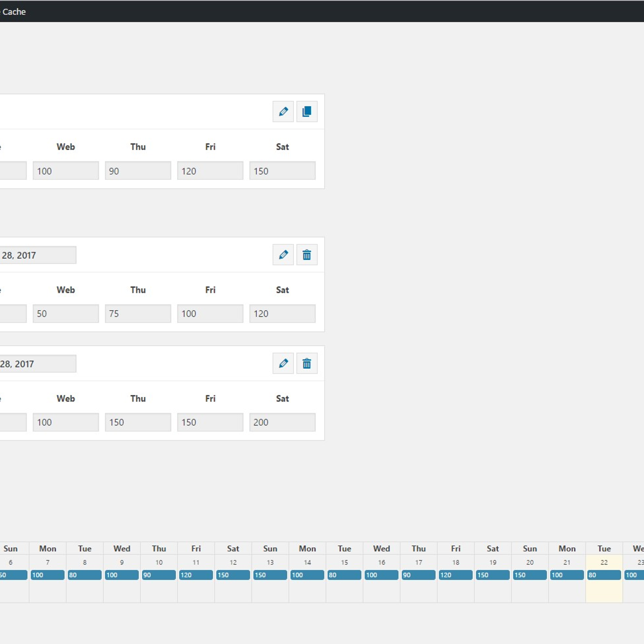Click the 100 price badge on Mon 7
Image resolution: width=644 pixels, height=644 pixels.
47,575
